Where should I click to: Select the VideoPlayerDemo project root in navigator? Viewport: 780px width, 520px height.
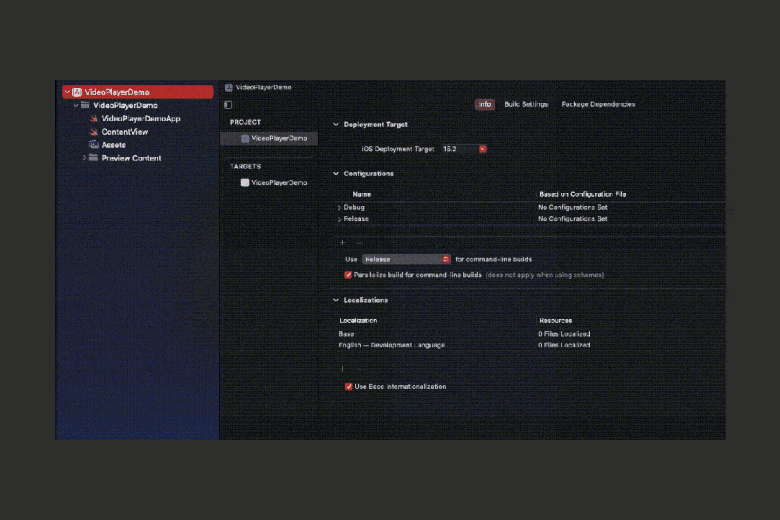pyautogui.click(x=138, y=92)
